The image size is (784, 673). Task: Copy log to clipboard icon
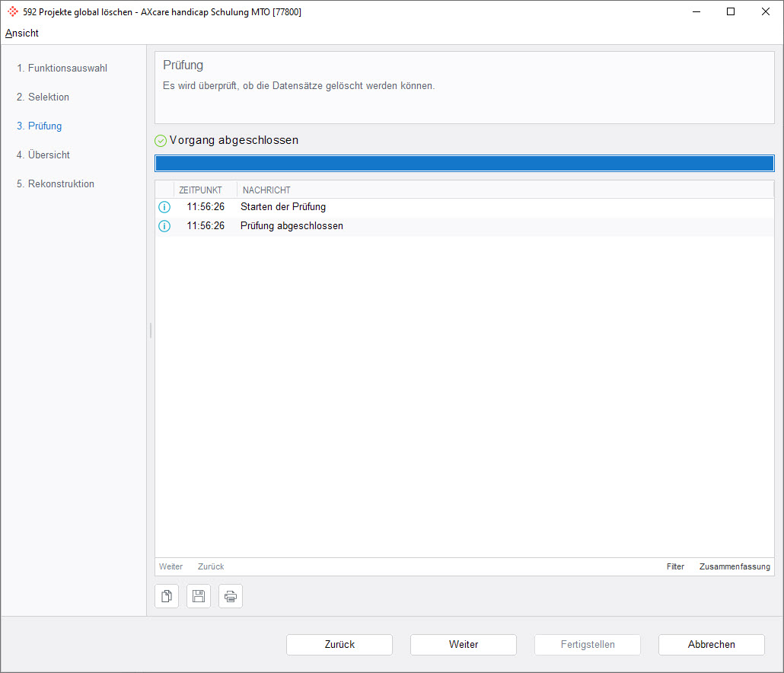pos(167,596)
